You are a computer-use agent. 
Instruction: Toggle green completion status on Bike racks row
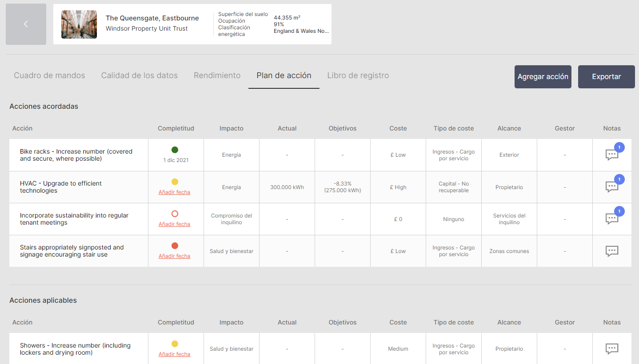(176, 150)
